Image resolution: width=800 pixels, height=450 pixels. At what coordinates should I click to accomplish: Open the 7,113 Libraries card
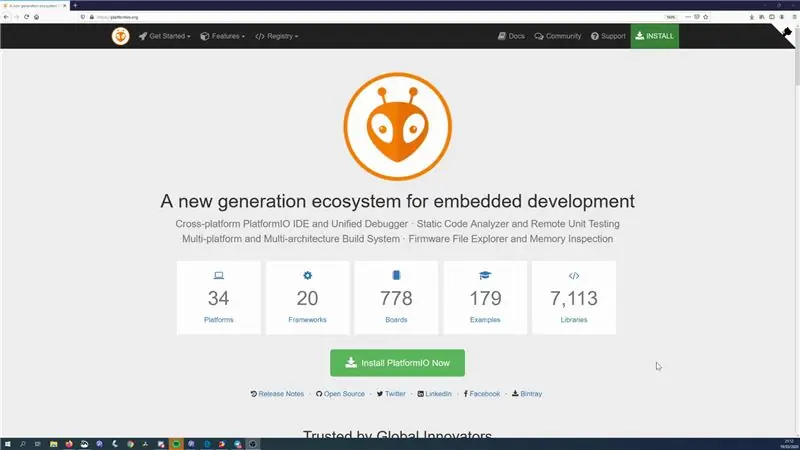tap(574, 298)
